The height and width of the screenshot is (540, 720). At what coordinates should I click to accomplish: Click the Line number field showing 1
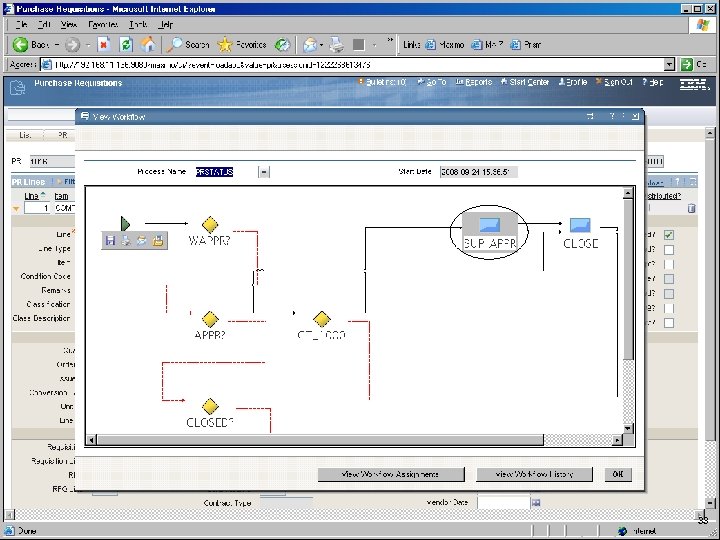[37, 208]
